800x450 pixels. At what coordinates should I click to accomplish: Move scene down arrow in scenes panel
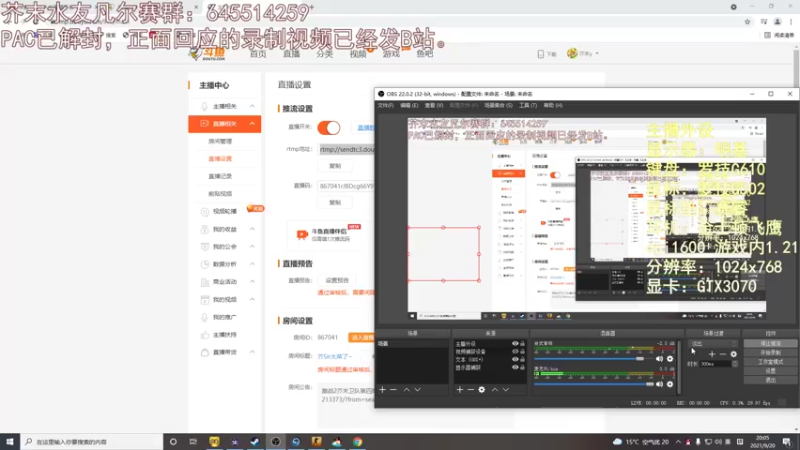coord(417,390)
